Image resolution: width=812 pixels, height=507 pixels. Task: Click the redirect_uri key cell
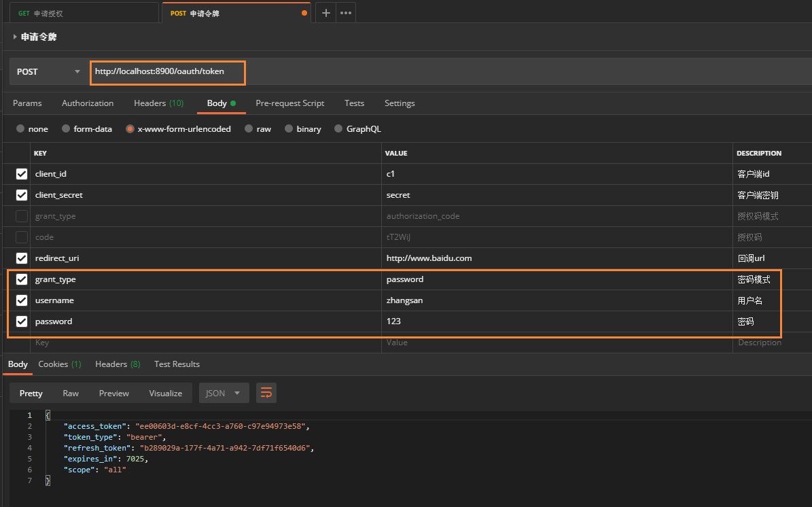(206, 258)
